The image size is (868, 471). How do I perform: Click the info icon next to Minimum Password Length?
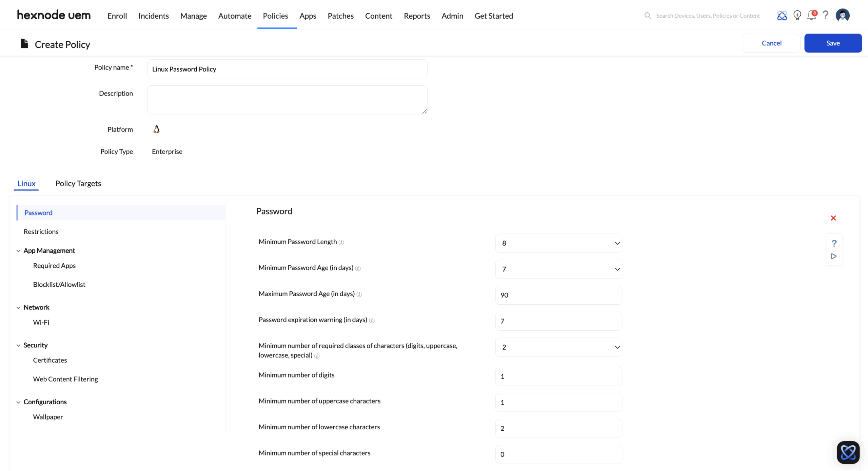tap(341, 242)
